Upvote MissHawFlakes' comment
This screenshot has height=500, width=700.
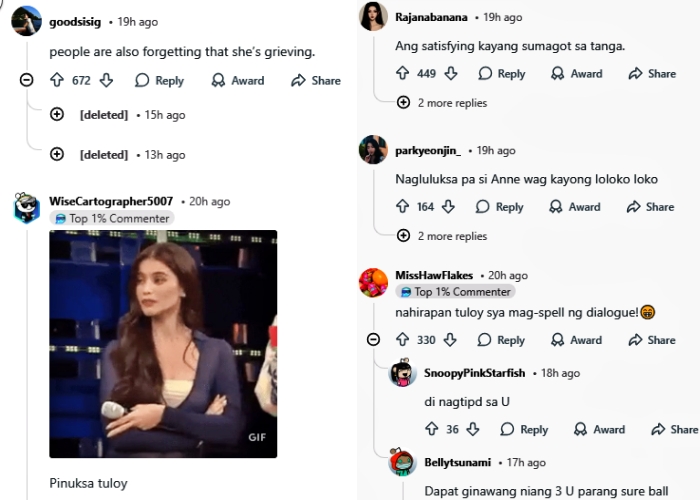click(x=403, y=340)
